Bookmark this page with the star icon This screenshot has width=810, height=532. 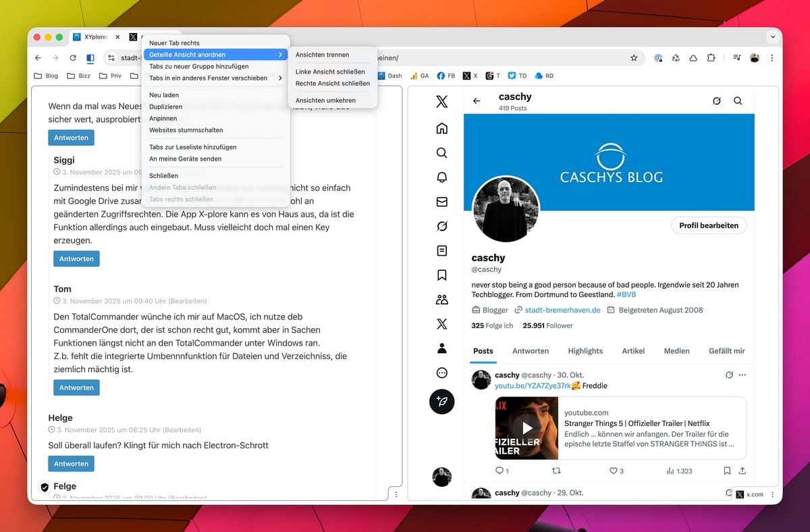tap(634, 58)
